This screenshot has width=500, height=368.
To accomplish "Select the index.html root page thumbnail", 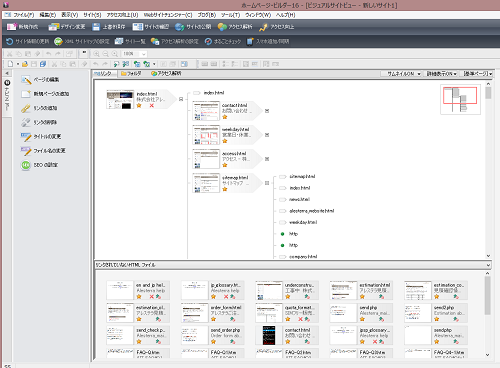I will (120, 99).
